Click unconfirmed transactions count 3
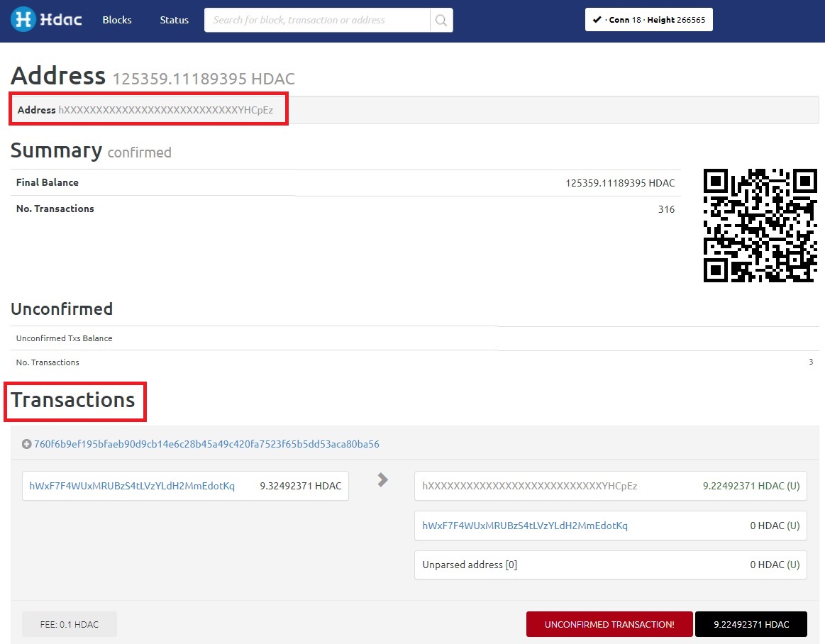 coord(811,362)
